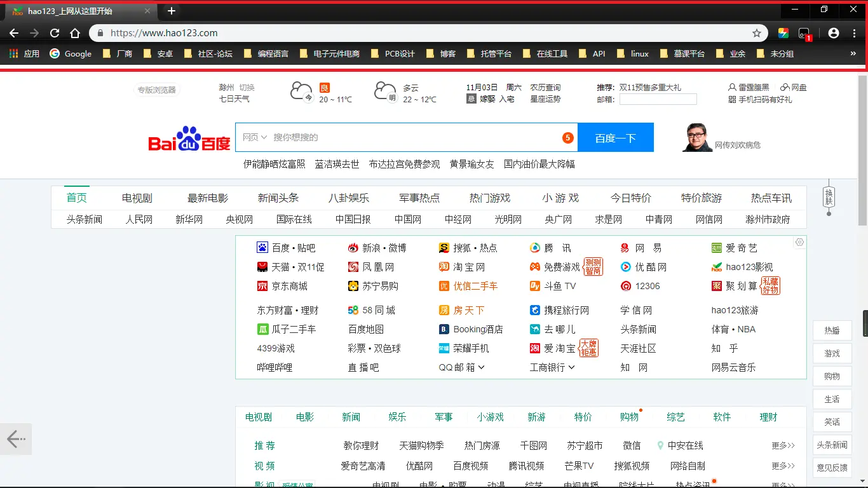Click the 百度一下 search button
Viewport: 868px width, 488px height.
[x=615, y=137]
